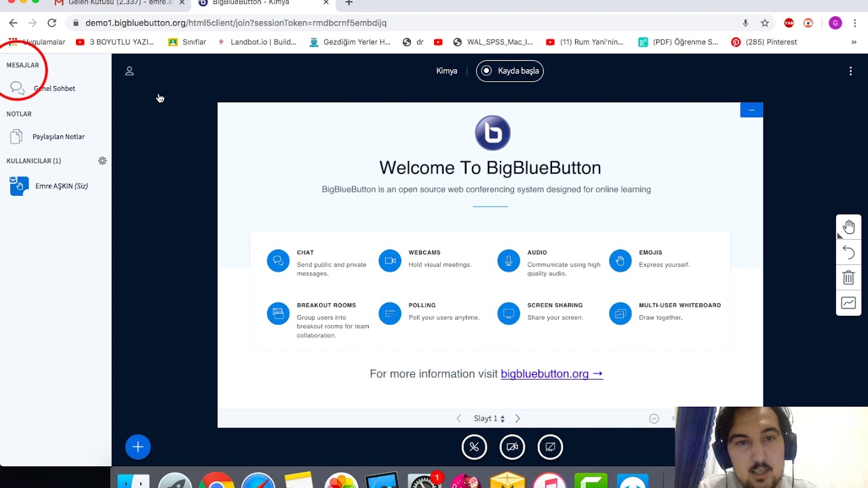Toggle the user list panel icon

pos(130,71)
